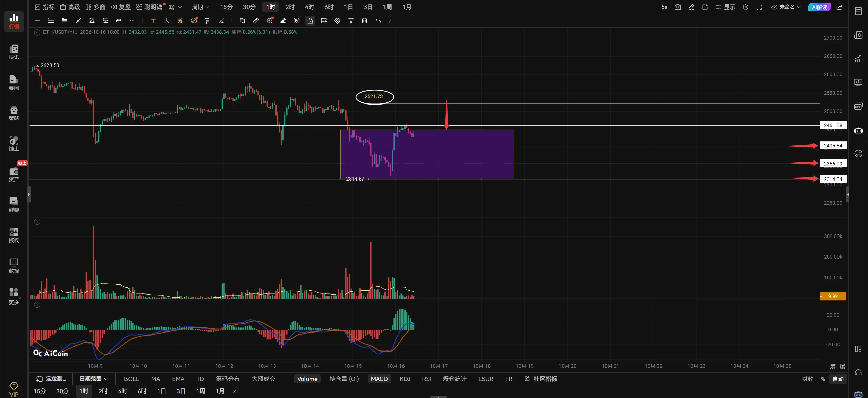Viewport: 868px width, 398px height.
Task: Switch to 15分 timeframe in top bar
Action: (226, 7)
